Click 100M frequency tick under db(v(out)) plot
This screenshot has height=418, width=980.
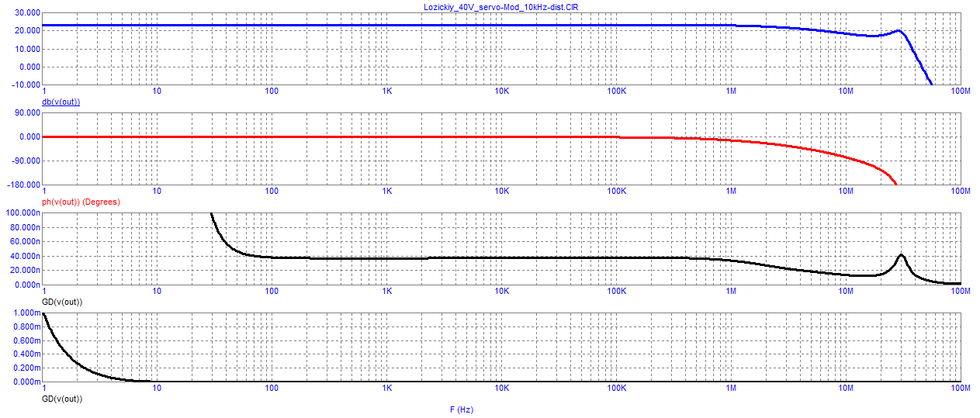pos(959,92)
